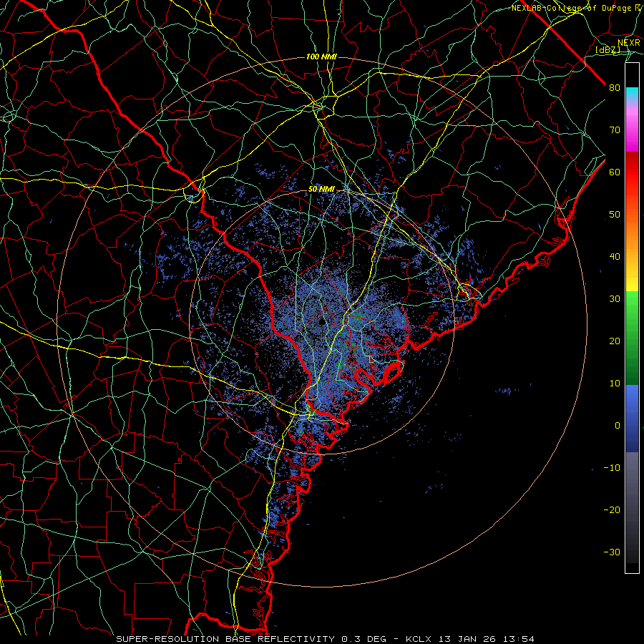Click the 30 value on the dBZ scale
Image resolution: width=644 pixels, height=644 pixels.
615,299
